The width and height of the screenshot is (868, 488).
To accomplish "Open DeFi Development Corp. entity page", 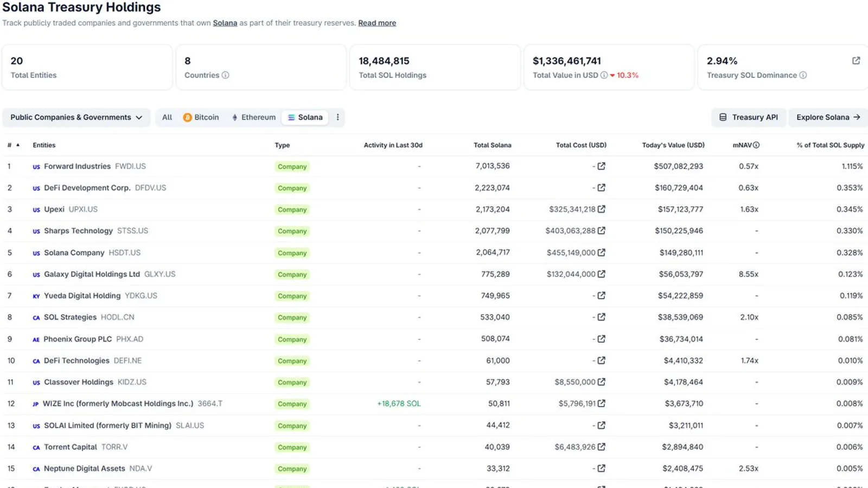I will (x=87, y=188).
